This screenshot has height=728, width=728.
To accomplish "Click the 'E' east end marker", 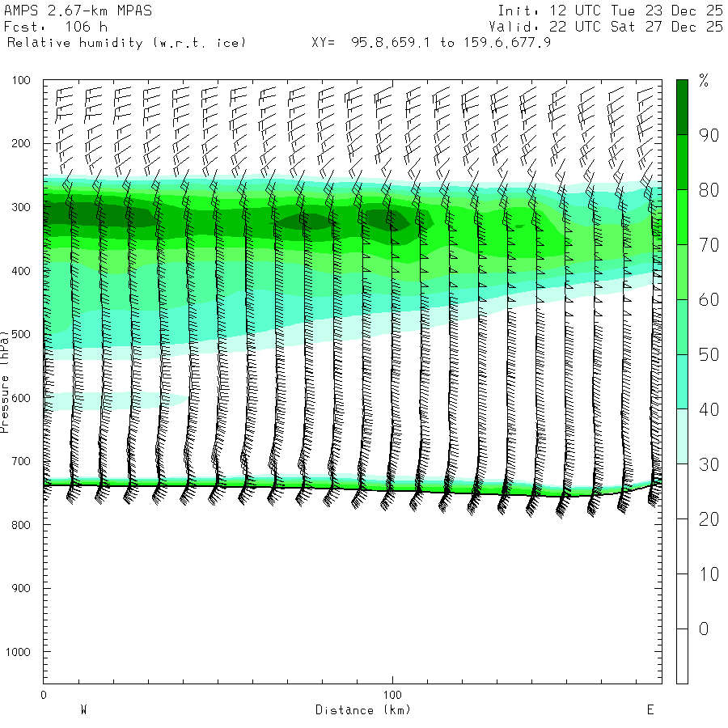I will point(650,710).
